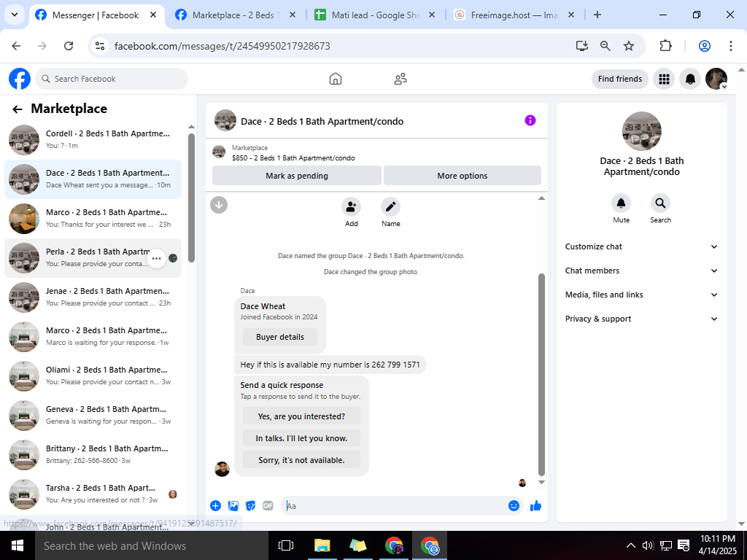Viewport: 747px width, 560px height.
Task: Go back using Marketplace back arrow
Action: (18, 109)
